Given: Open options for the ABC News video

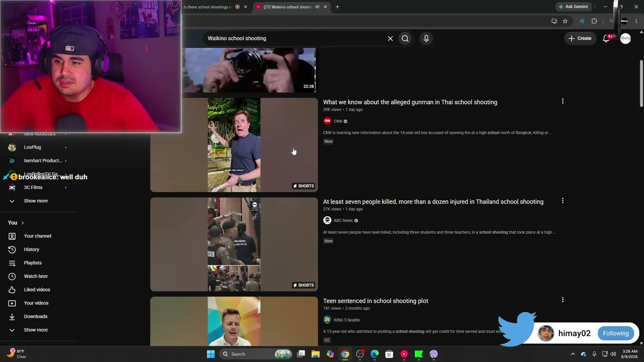Looking at the screenshot, I should (x=562, y=201).
